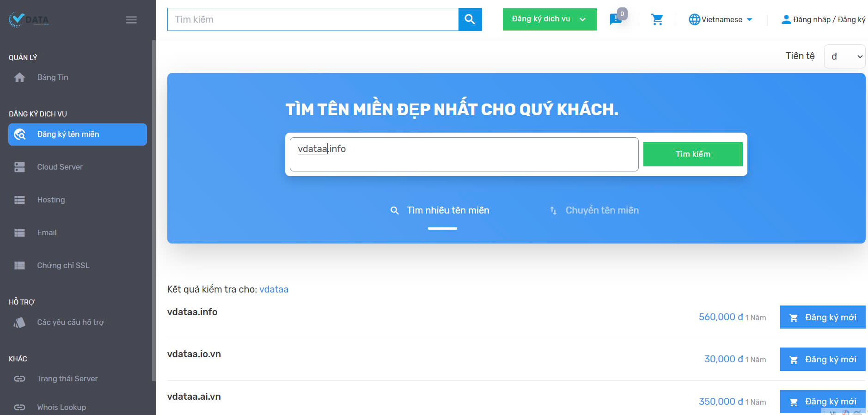The image size is (868, 415).
Task: Switch to Chuyển tên miền tab
Action: point(594,211)
